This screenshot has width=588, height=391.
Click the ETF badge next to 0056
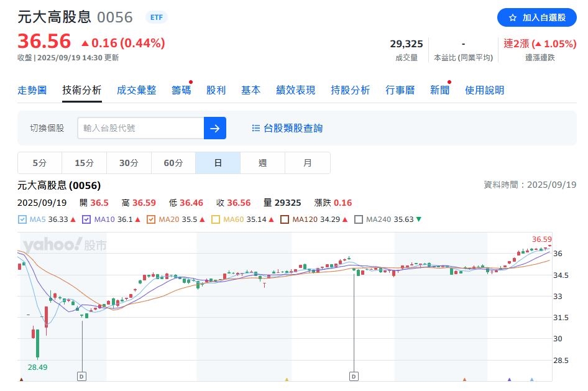pos(156,17)
